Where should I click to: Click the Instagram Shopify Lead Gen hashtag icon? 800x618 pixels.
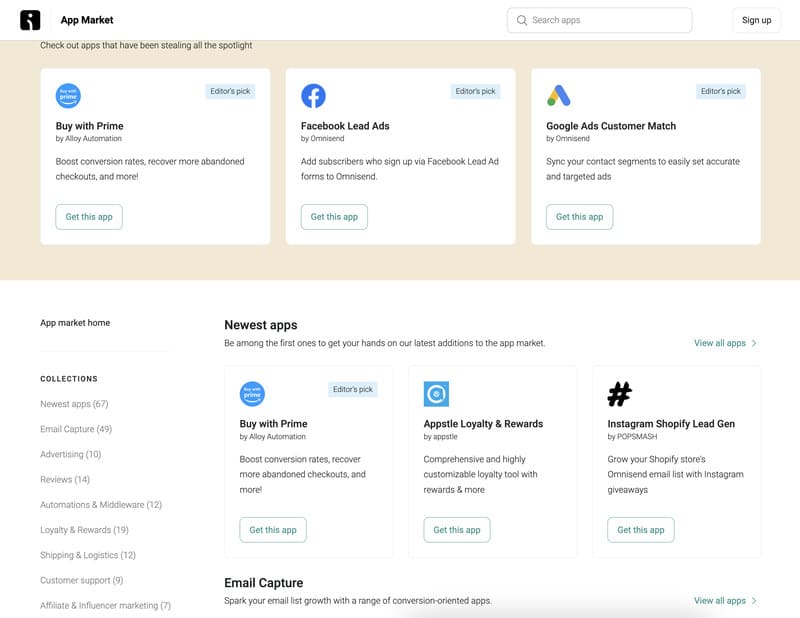tap(620, 393)
